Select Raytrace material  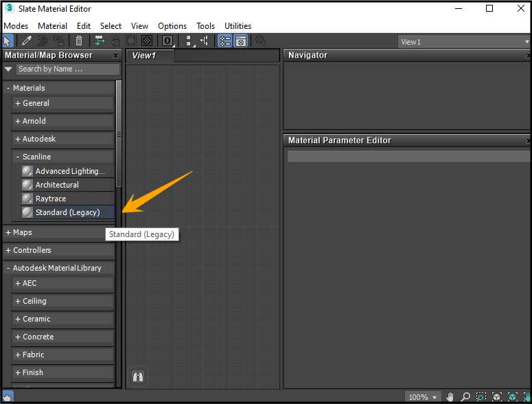coord(67,199)
